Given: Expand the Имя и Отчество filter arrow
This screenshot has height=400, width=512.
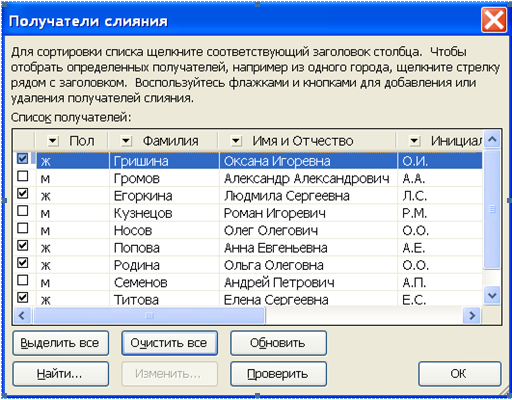Looking at the screenshot, I should tap(236, 141).
